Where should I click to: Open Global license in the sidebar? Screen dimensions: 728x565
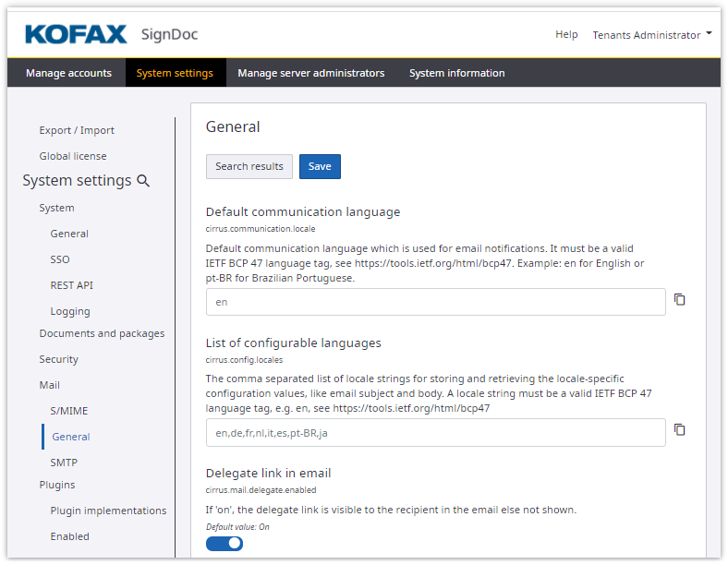[x=73, y=156]
